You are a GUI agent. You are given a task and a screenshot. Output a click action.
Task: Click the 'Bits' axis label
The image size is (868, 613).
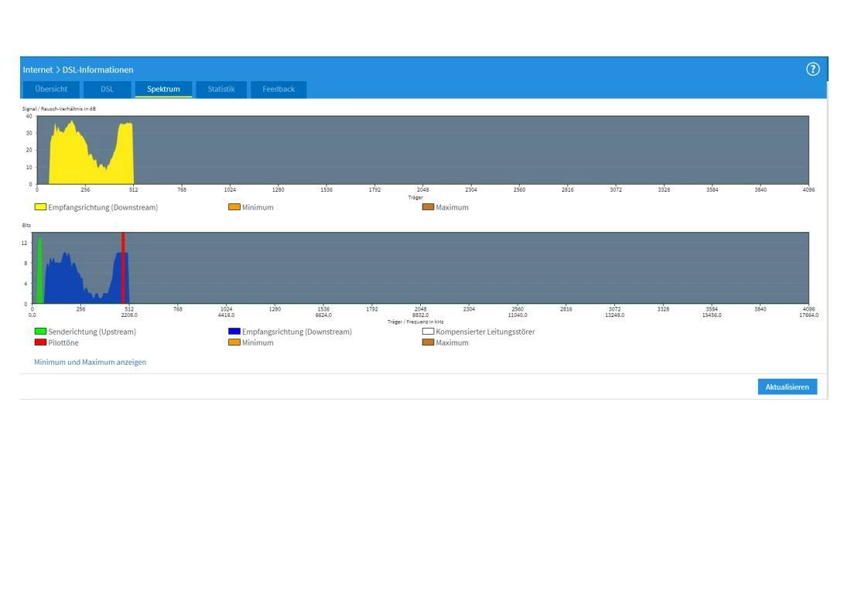pos(26,226)
